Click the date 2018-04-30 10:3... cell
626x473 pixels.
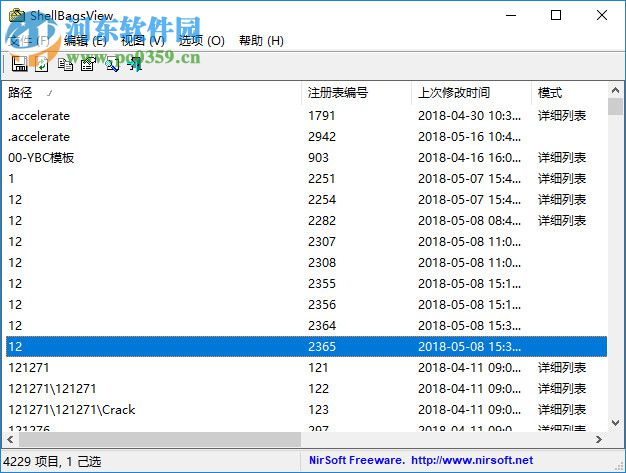470,116
